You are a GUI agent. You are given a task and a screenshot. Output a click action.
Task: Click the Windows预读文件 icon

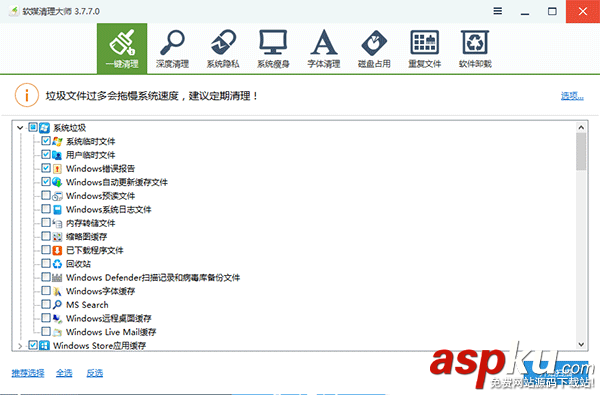[57, 196]
